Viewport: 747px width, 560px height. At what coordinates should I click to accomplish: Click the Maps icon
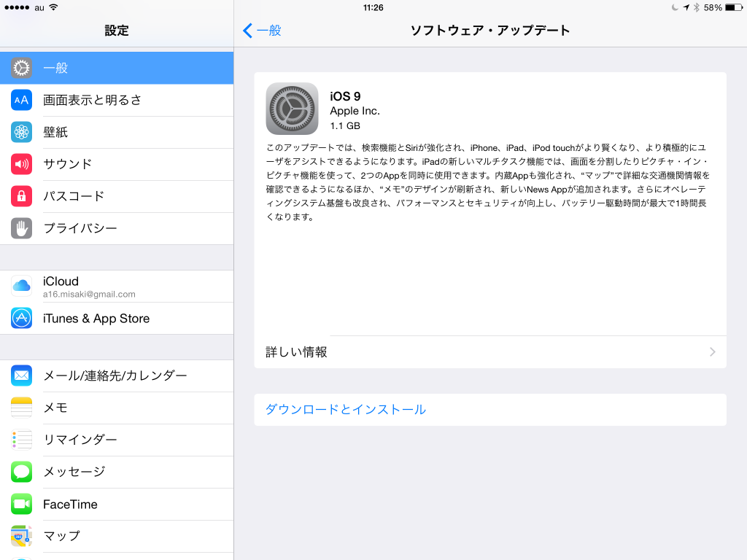[21, 536]
